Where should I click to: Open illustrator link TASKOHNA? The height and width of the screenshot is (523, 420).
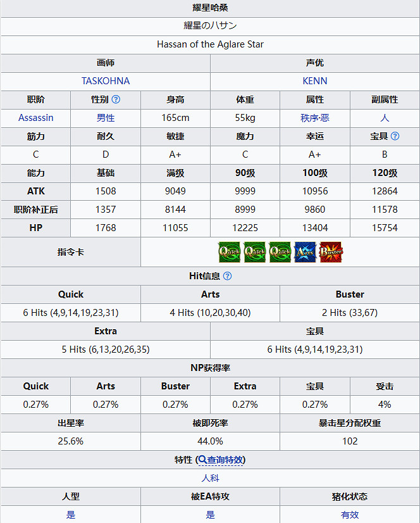106,81
